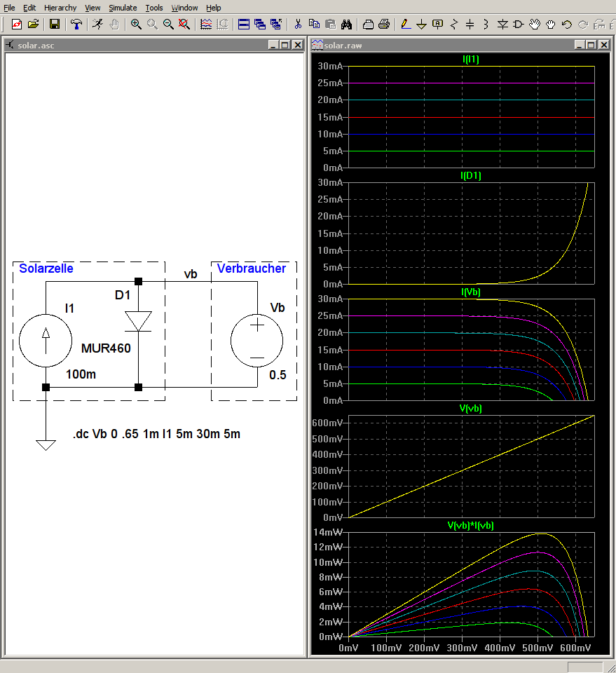Select the Drag closed-hand tool
The image size is (616, 673).
[x=551, y=24]
